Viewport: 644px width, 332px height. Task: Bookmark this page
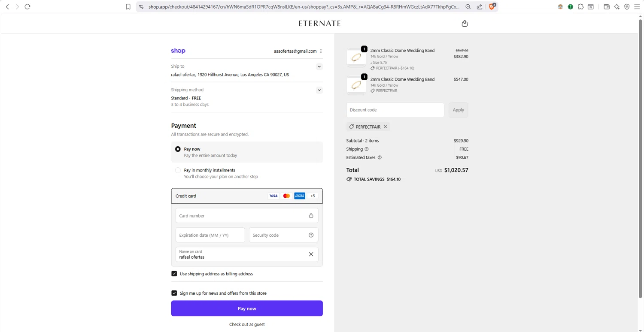(128, 7)
